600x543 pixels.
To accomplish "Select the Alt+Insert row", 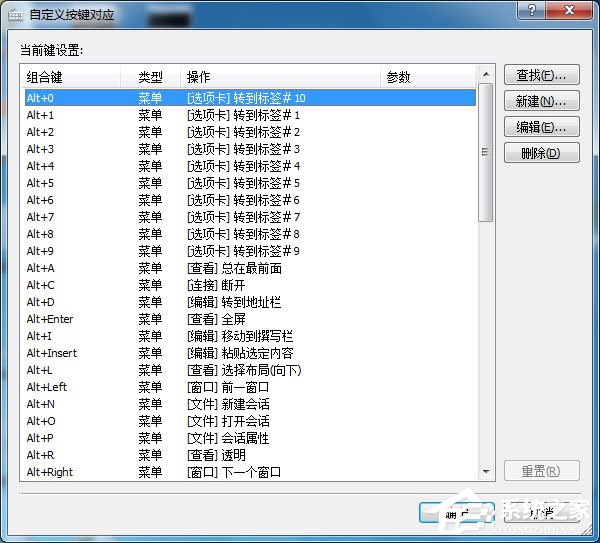I will click(250, 353).
